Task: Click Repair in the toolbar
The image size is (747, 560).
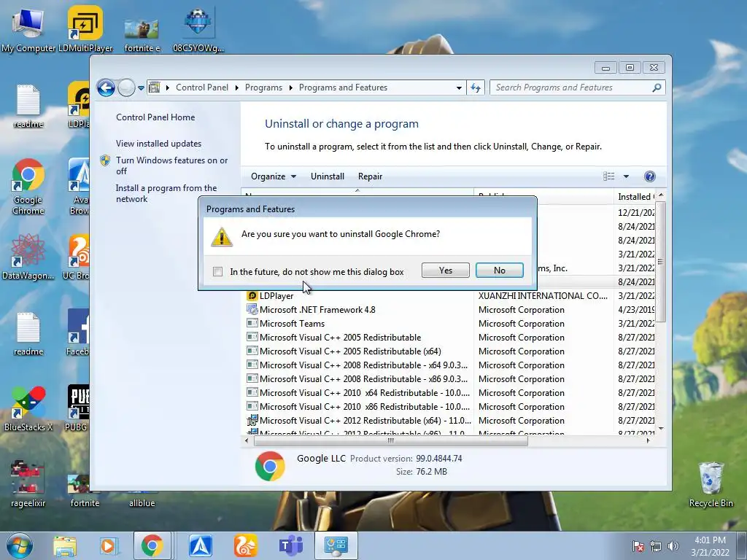Action: pos(370,176)
